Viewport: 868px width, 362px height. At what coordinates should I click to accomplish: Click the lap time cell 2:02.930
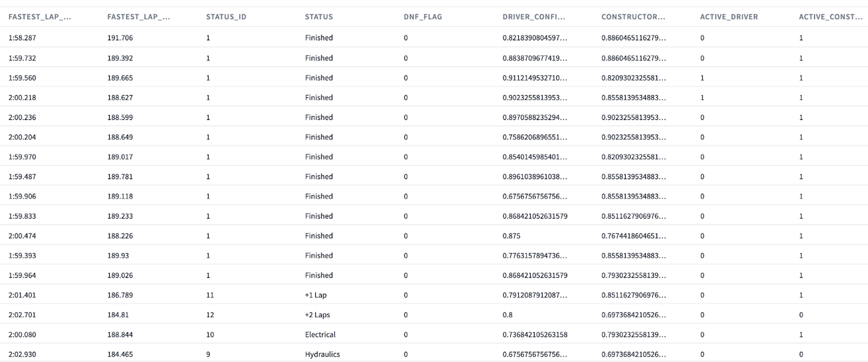point(22,354)
